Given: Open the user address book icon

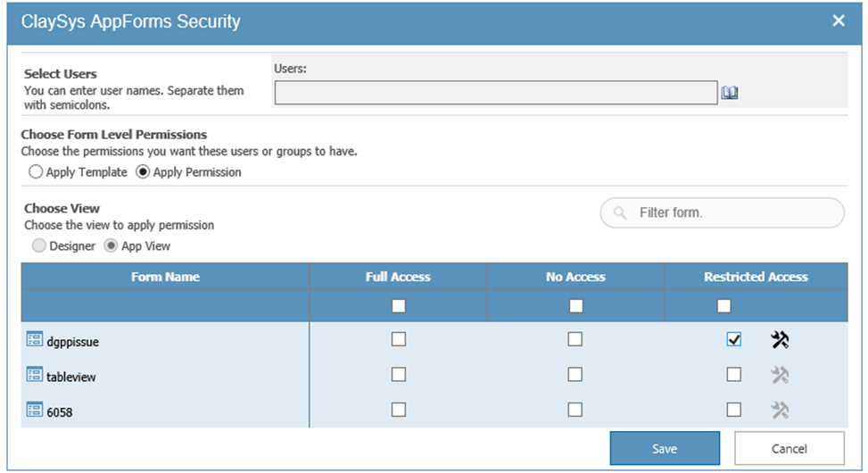Looking at the screenshot, I should (729, 93).
